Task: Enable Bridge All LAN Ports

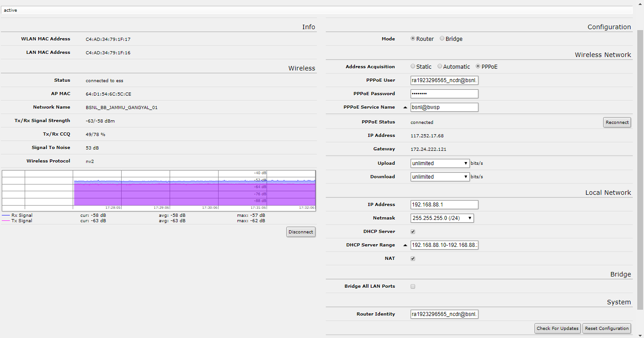Action: pos(412,286)
